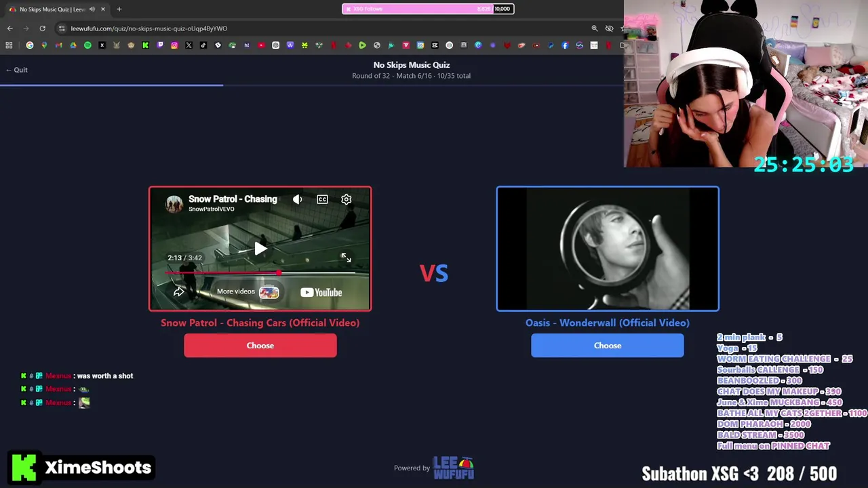Open the CapCut bookmark icon
Image resolution: width=868 pixels, height=488 pixels.
pyautogui.click(x=435, y=45)
